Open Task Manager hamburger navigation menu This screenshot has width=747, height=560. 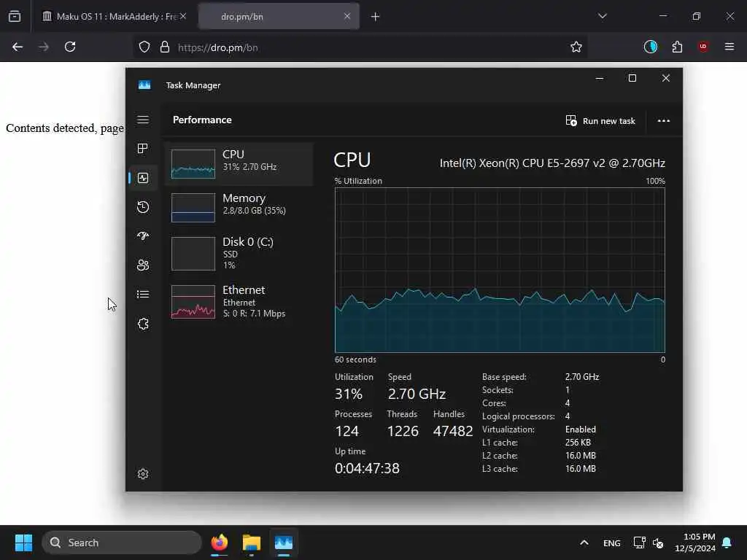[143, 120]
